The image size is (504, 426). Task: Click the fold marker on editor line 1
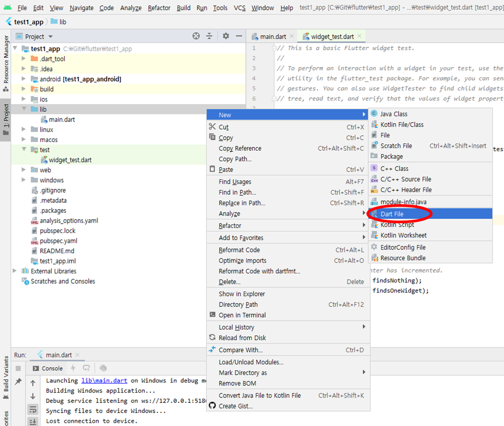[274, 49]
